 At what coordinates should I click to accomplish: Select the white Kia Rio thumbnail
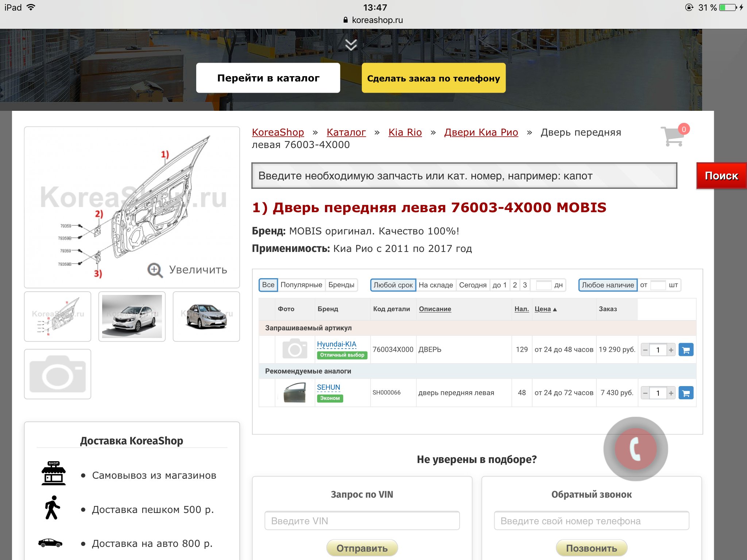(132, 316)
